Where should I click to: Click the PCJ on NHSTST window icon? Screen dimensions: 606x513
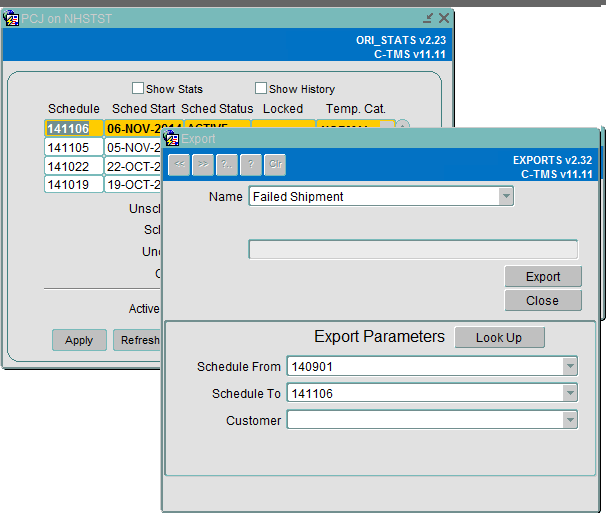[x=11, y=18]
